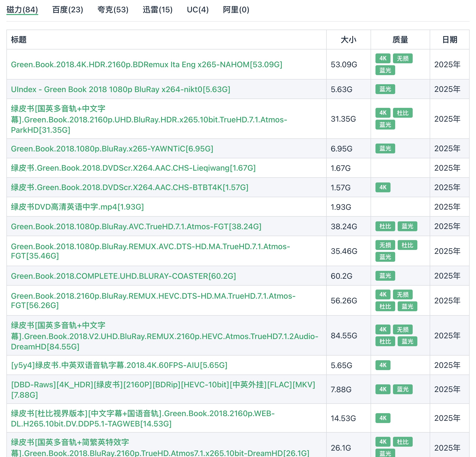The height and width of the screenshot is (457, 476).
Task: Open UIndex Green Book 1080p nikt0 link
Action: click(120, 89)
